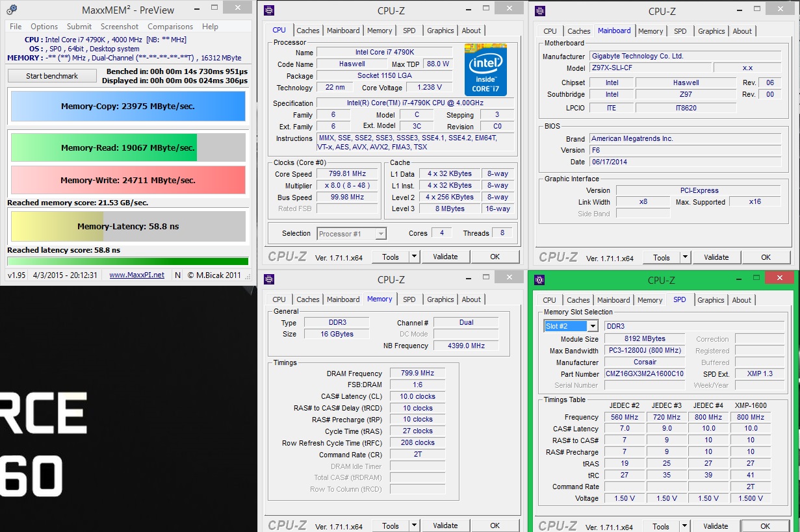Click Tools button in the processor CPU-Z window

click(x=391, y=257)
